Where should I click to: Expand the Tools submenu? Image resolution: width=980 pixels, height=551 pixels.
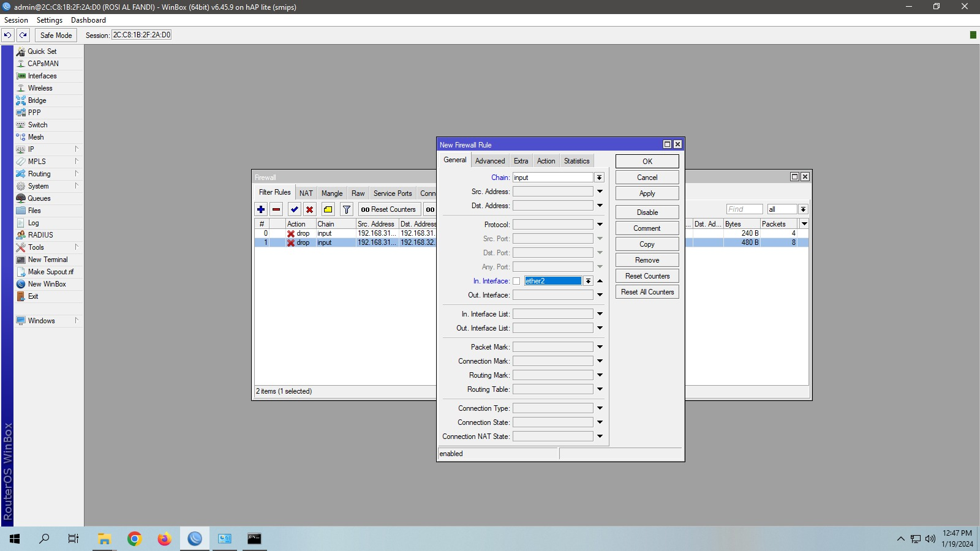tap(77, 247)
